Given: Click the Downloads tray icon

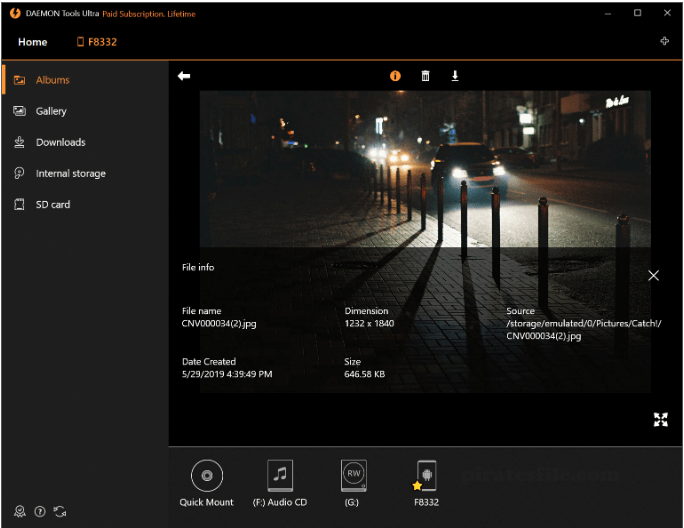Looking at the screenshot, I should [19, 142].
